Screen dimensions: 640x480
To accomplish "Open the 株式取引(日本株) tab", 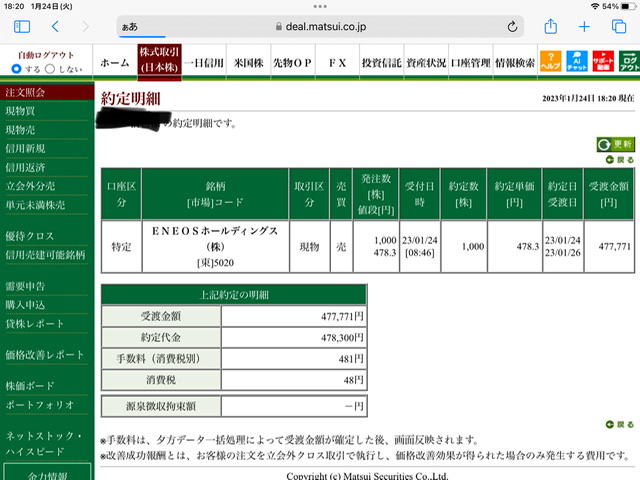I will tap(159, 62).
